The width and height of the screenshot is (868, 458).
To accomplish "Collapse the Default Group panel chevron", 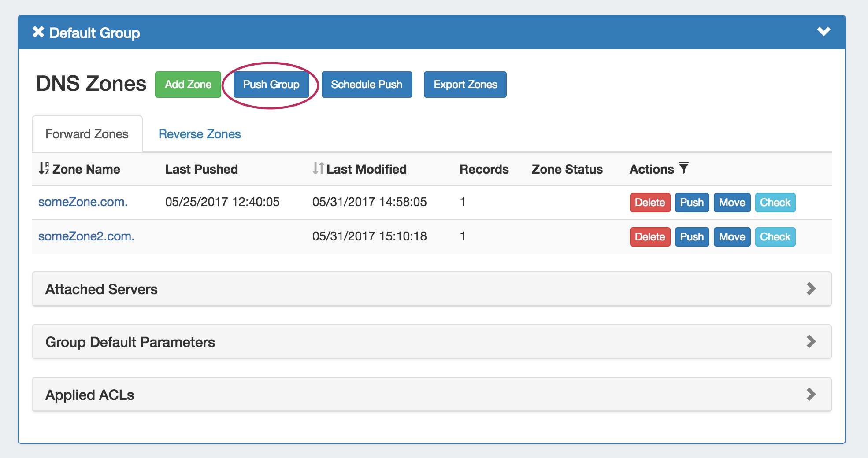I will point(823,32).
